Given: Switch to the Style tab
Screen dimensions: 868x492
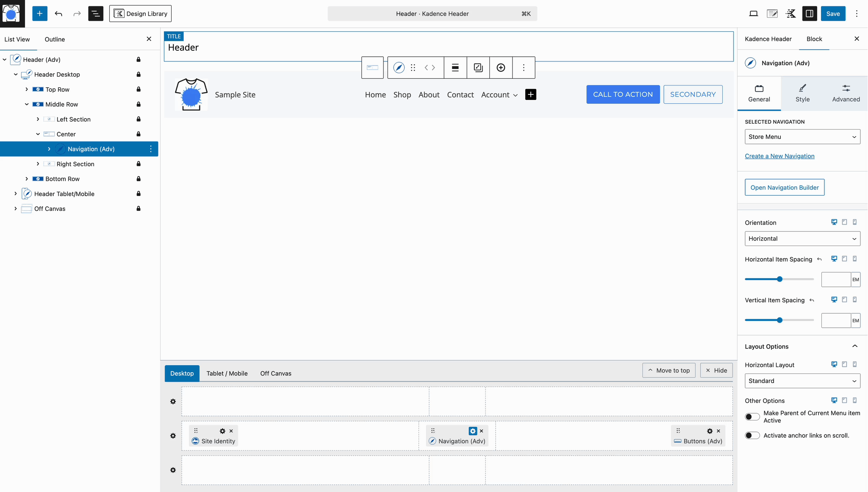Looking at the screenshot, I should point(802,93).
